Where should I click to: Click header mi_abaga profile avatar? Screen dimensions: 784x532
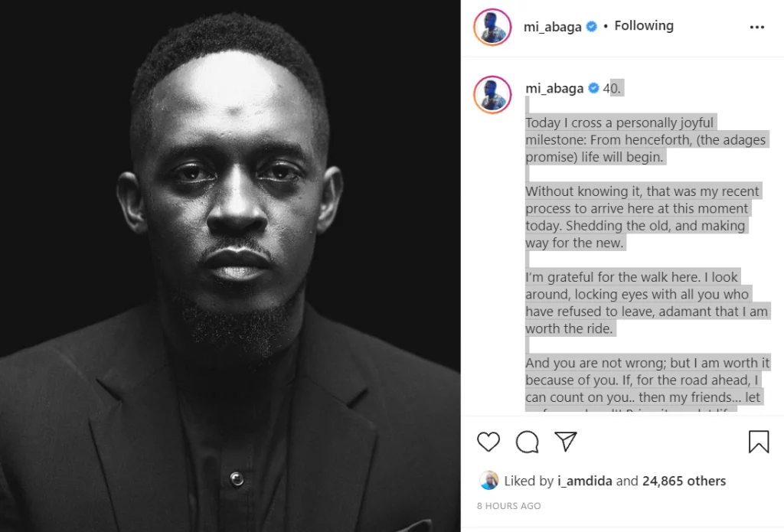pos(492,27)
